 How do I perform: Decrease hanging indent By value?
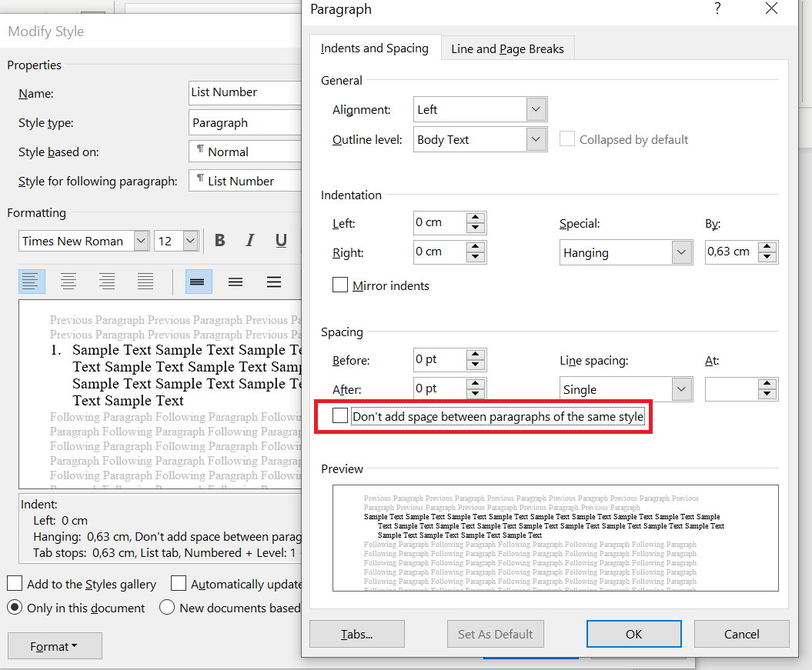[767, 257]
